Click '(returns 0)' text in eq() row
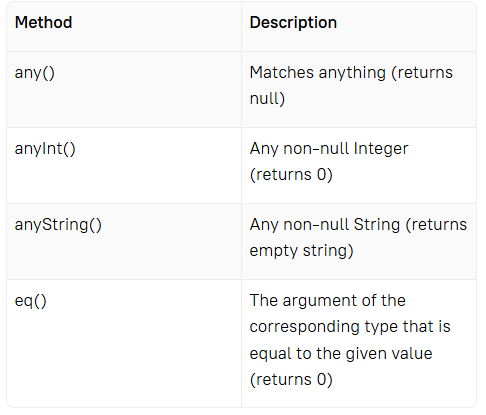This screenshot has height=415, width=486. (291, 380)
